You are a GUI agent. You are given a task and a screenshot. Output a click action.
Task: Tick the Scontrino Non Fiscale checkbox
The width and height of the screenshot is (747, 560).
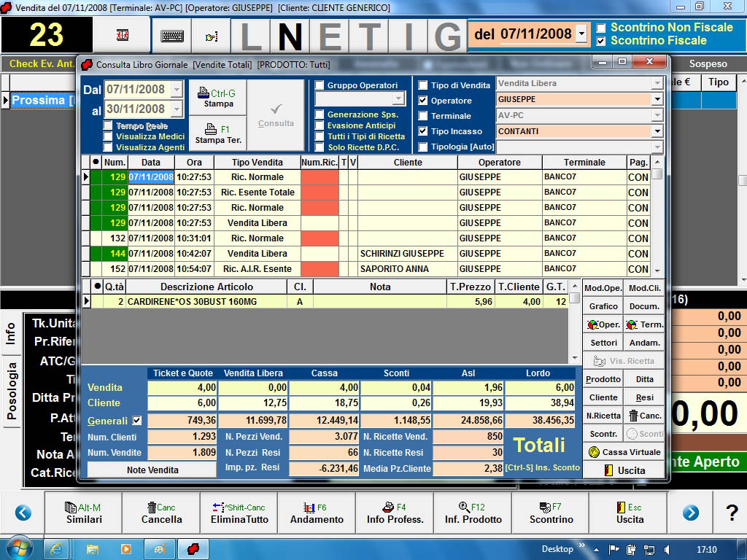pos(601,28)
